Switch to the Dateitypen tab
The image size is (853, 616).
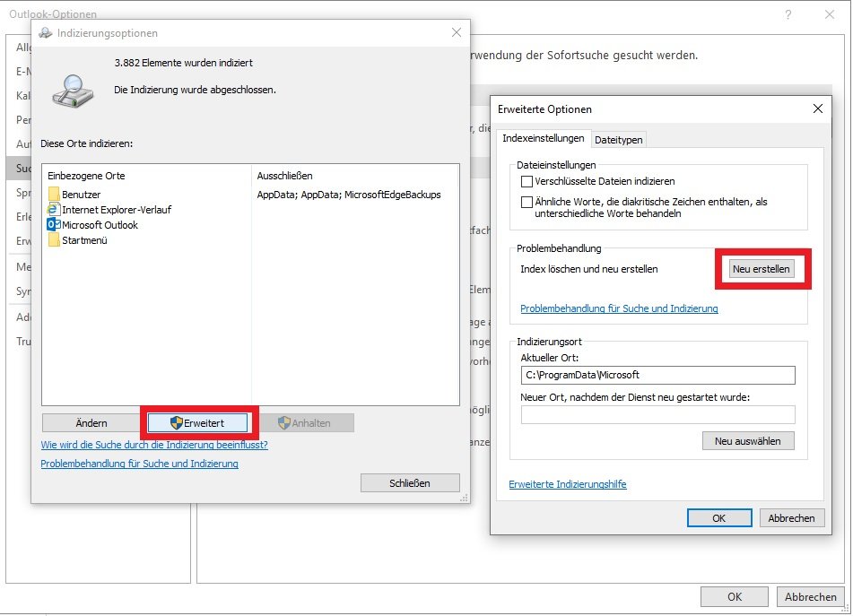[619, 140]
